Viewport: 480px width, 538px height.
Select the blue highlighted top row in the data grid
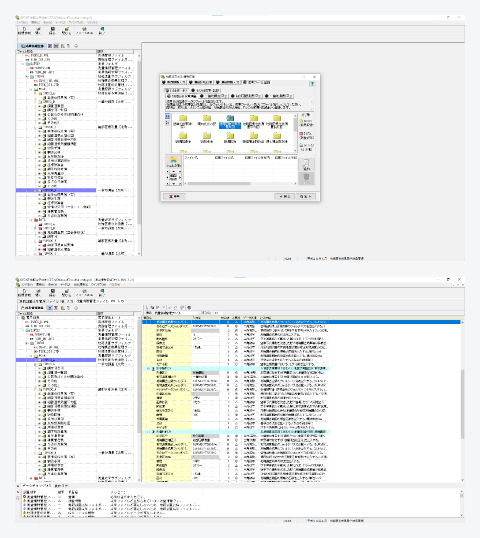[301, 322]
